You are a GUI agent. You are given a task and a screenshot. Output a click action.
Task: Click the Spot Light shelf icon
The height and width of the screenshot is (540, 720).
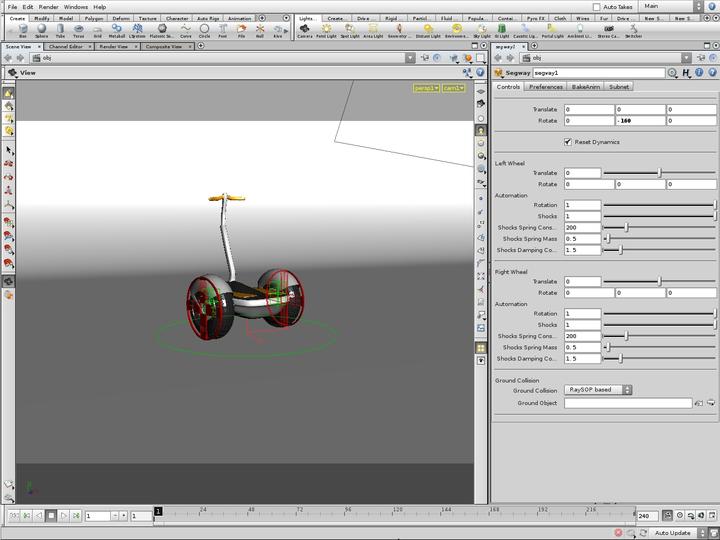tap(349, 30)
